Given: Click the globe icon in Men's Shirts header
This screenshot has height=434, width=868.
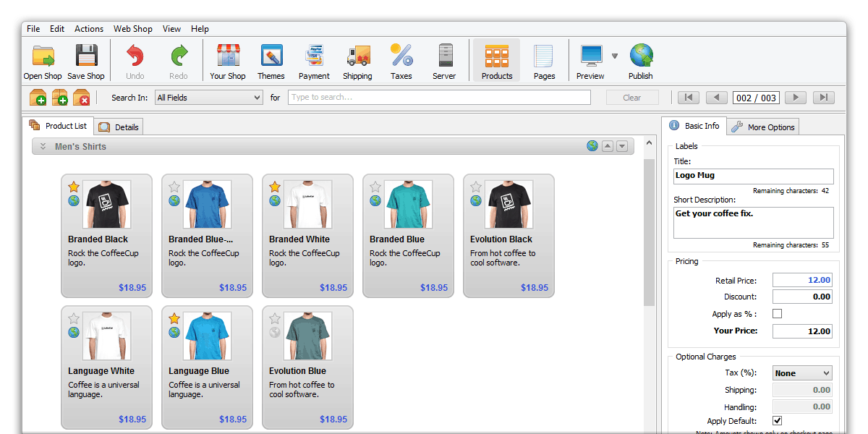Looking at the screenshot, I should 592,146.
